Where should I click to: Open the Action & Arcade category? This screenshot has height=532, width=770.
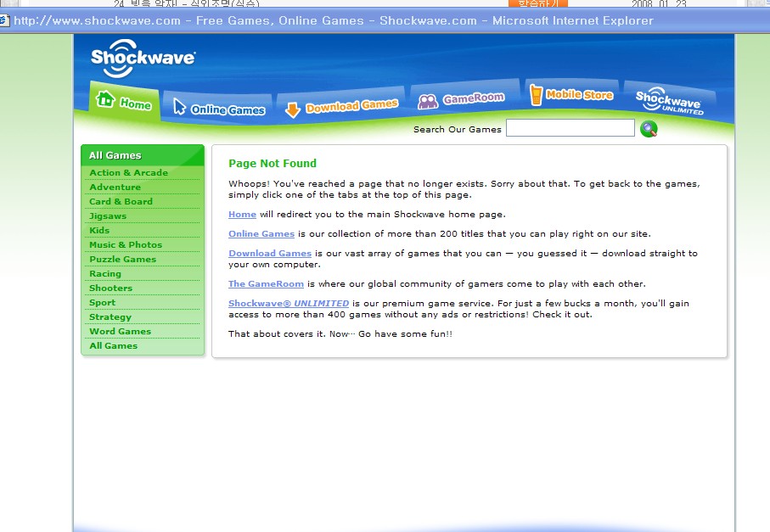(129, 173)
